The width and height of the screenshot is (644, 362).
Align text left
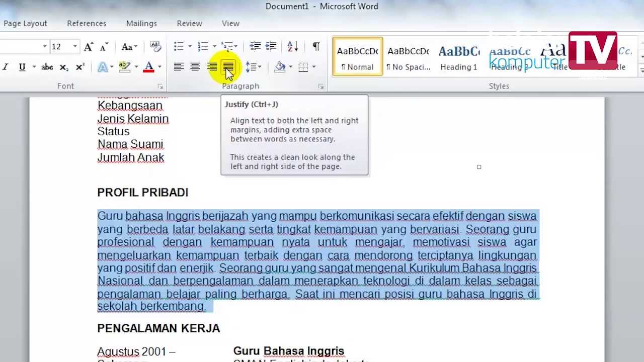(x=179, y=67)
